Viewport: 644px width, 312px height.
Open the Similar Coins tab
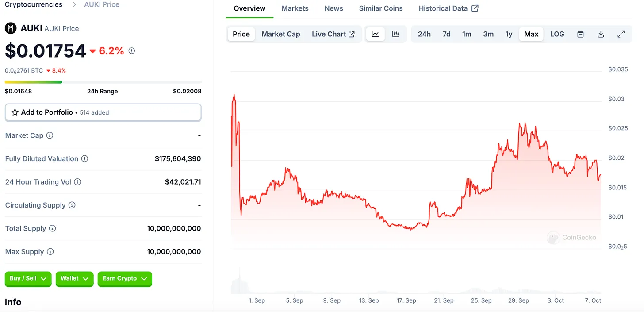point(380,8)
